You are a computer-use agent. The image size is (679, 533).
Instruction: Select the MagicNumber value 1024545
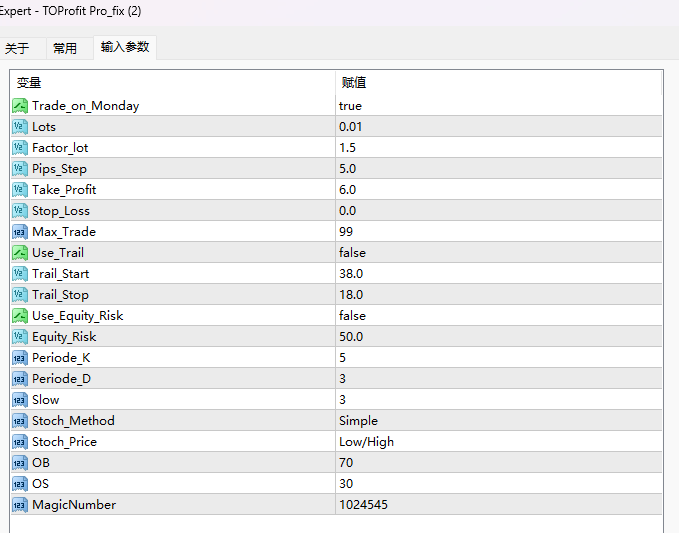[x=364, y=505]
